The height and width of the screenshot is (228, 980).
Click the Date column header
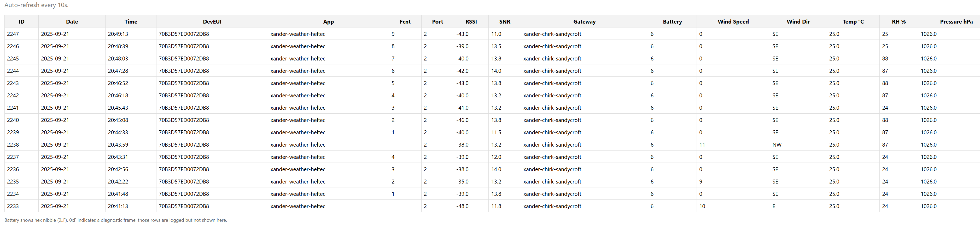pos(72,22)
